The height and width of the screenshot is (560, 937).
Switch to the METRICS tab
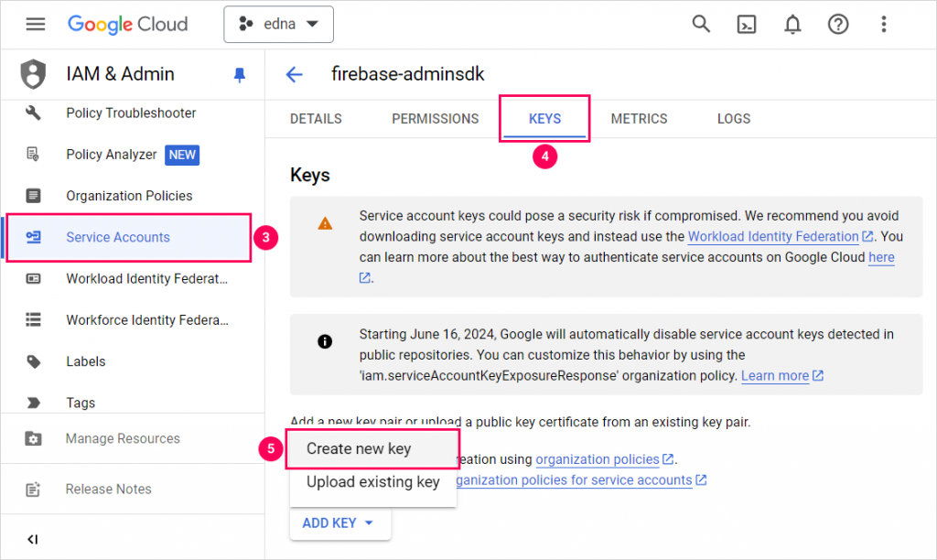639,119
